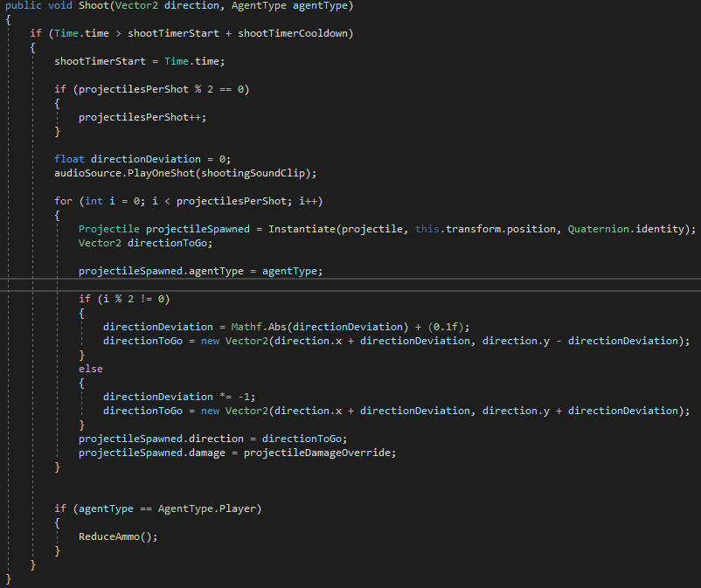The height and width of the screenshot is (588, 701).
Task: Click 'float directionDeviation = 0;' variable name
Action: coord(146,159)
